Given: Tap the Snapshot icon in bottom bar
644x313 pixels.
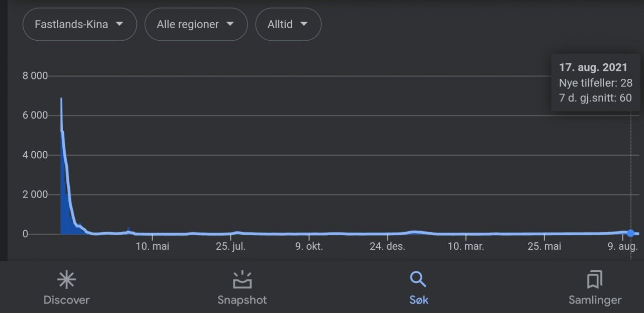Looking at the screenshot, I should (242, 280).
